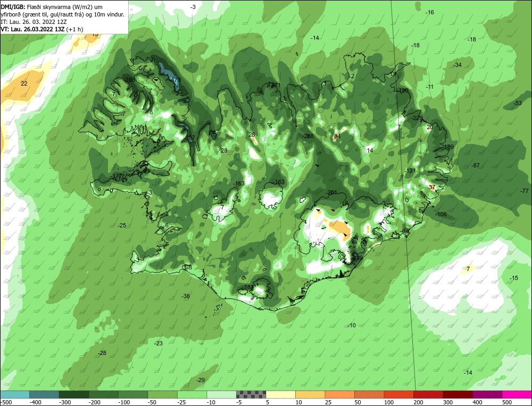Click the '-34' value over the northeast sea
The height and width of the screenshot is (406, 532).
pos(458,65)
